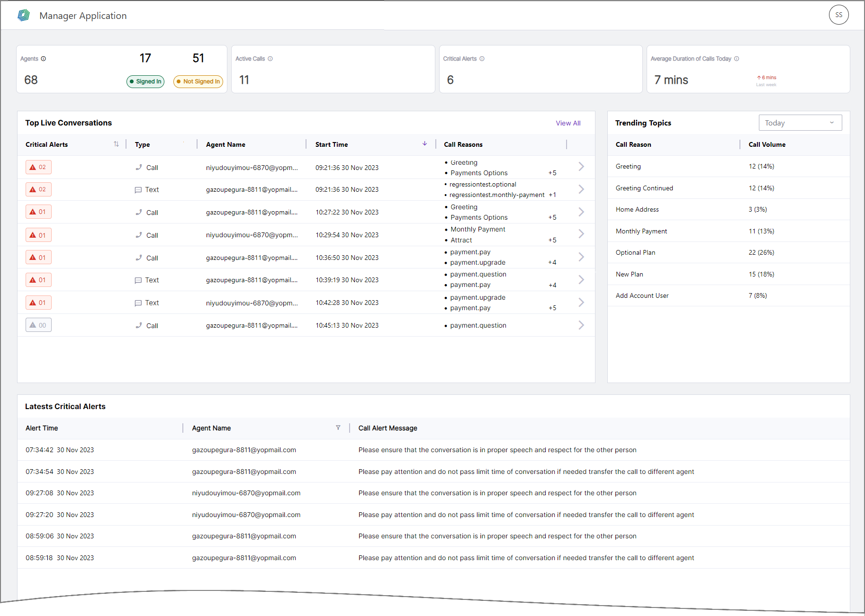Expand the 10:39:19 conversation chevron

(x=581, y=280)
